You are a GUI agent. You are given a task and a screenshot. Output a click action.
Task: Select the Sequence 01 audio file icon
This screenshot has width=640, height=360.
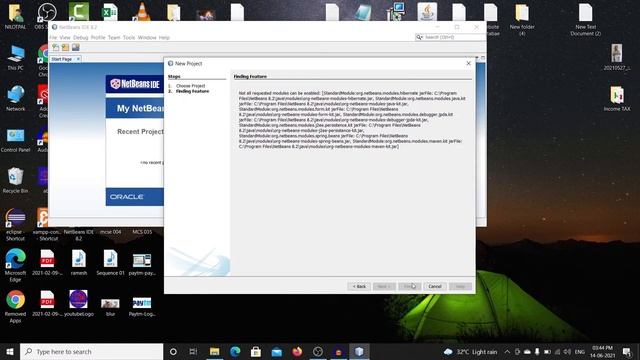110,262
